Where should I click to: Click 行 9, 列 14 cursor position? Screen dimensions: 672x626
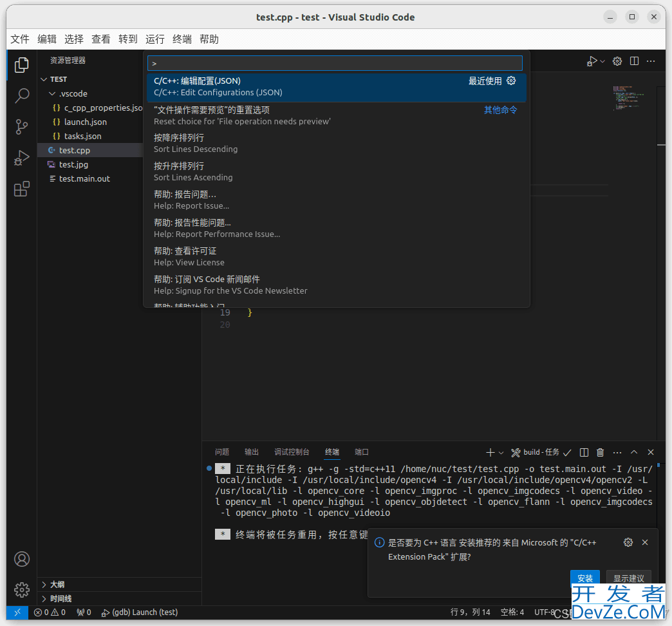tap(470, 612)
